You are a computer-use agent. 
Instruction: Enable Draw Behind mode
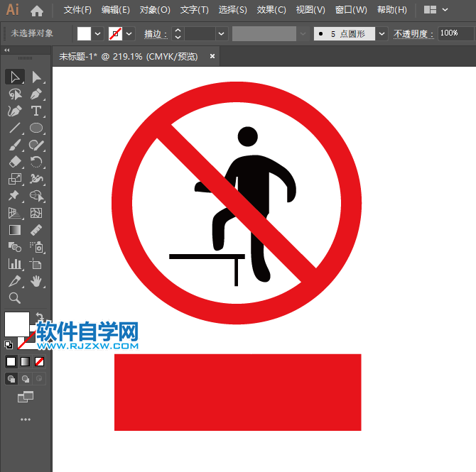26,379
